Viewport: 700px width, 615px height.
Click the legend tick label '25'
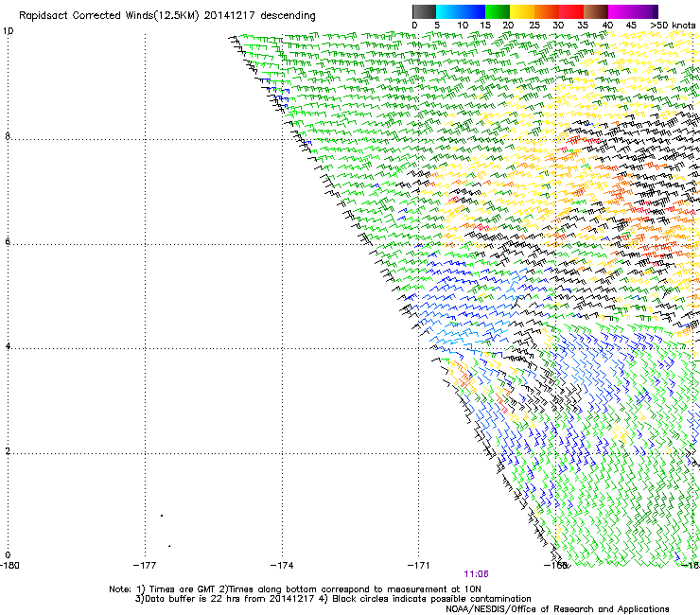(534, 26)
